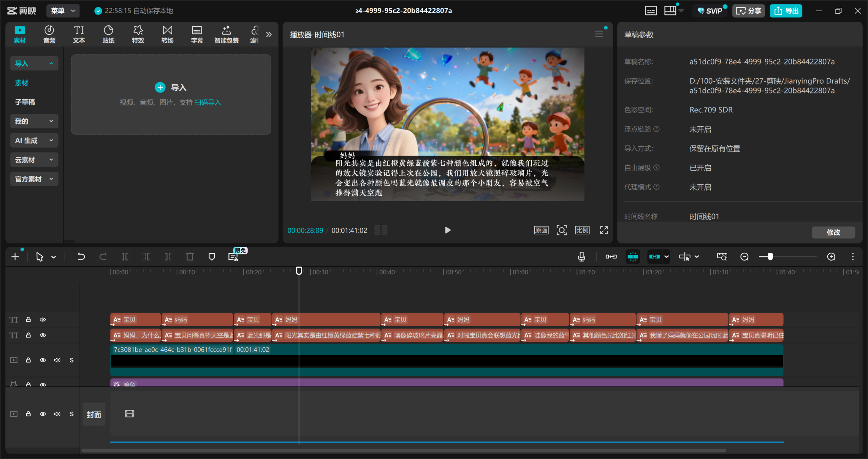Click the zoom out timeline minus icon
The image size is (868, 459).
coord(744,256)
